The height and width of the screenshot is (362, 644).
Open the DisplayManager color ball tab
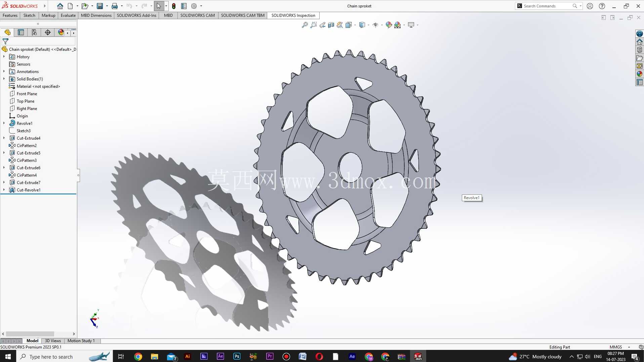pos(61,32)
